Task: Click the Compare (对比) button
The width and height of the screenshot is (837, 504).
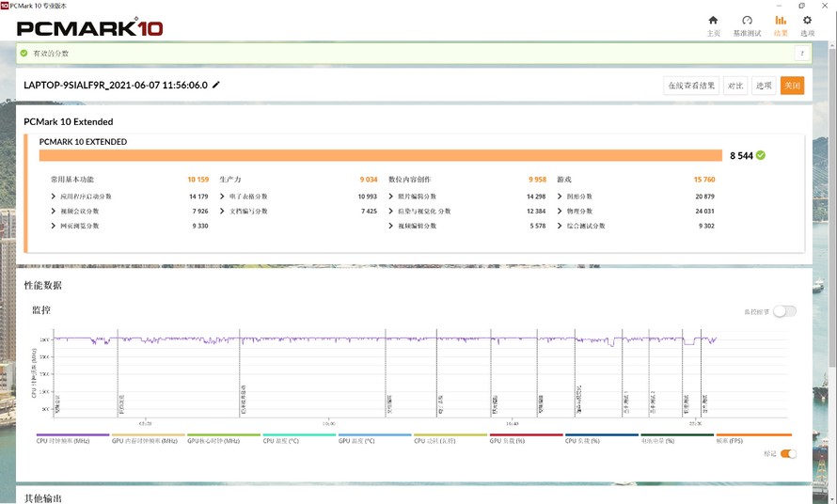Action: coord(735,86)
